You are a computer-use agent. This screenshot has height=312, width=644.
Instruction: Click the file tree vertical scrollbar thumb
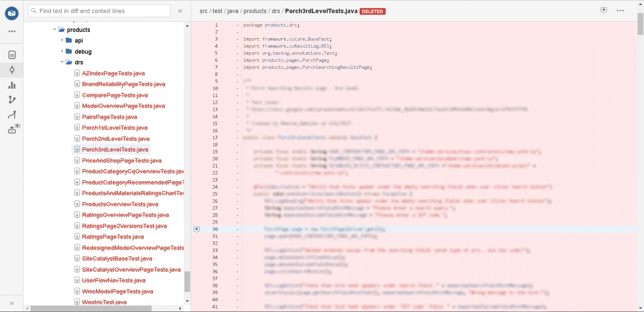click(187, 281)
